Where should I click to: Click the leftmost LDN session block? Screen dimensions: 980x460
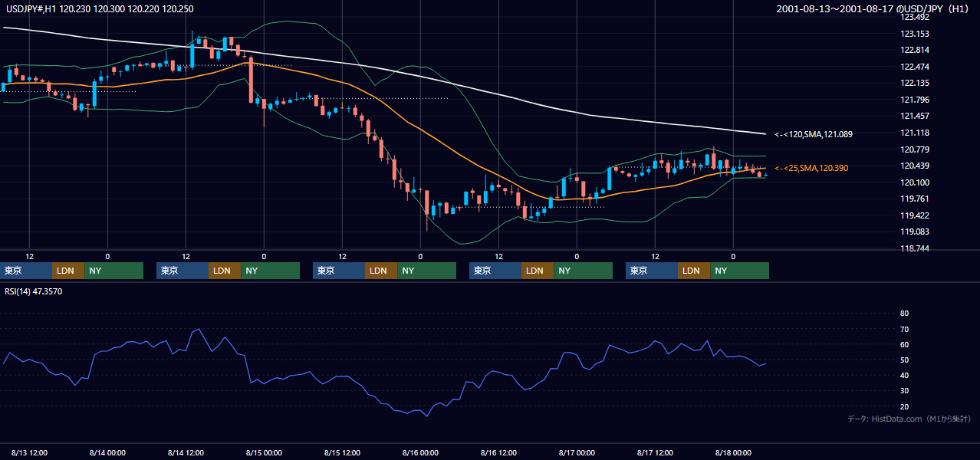pyautogui.click(x=68, y=271)
